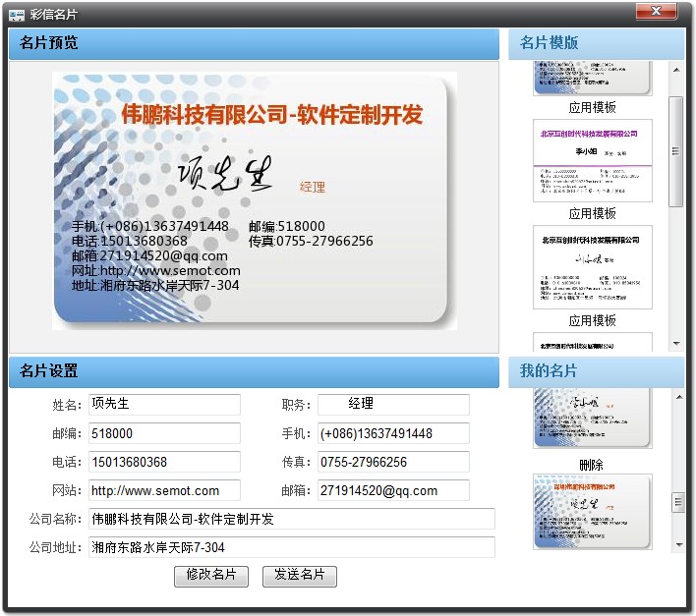Edit the 姓名 field containing 项先生
Viewport: 696px width, 616px height.
point(164,404)
